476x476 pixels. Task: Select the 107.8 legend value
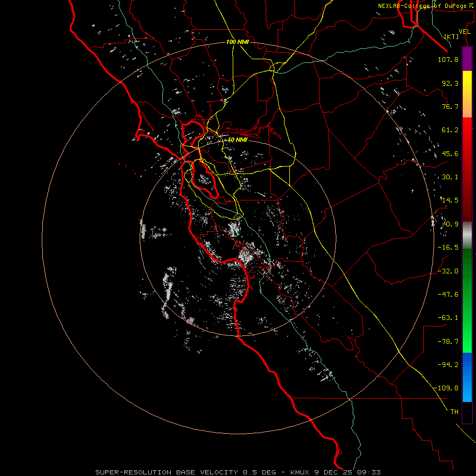[x=448, y=59]
